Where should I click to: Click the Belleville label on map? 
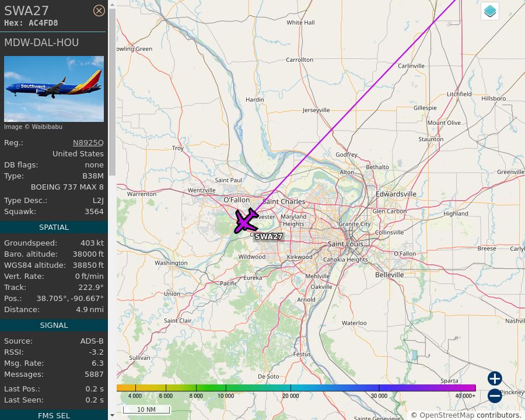[390, 275]
